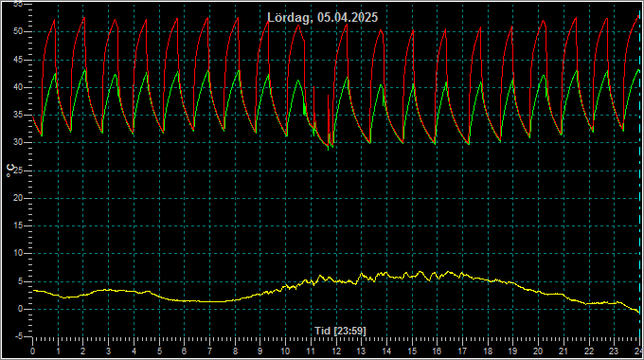644x360 pixels.
Task: Select hour 15 on the time axis
Action: click(x=412, y=351)
